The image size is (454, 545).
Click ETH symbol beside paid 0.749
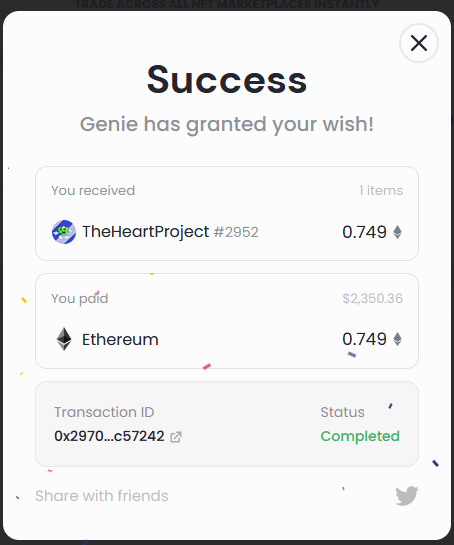(x=397, y=339)
